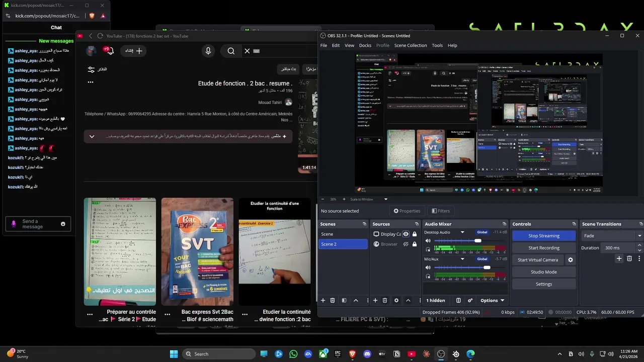644x362 pixels.
Task: Clear YouTube search box with X
Action: click(247, 51)
